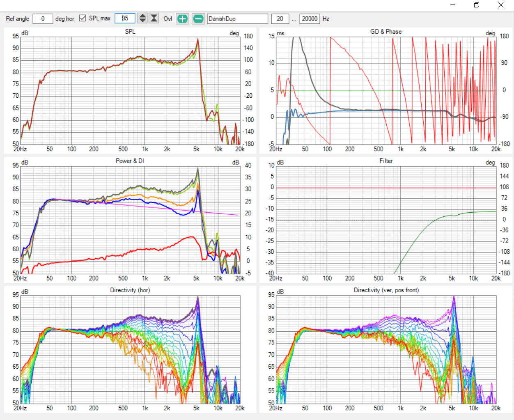Click the Ref angle input field

(43, 18)
